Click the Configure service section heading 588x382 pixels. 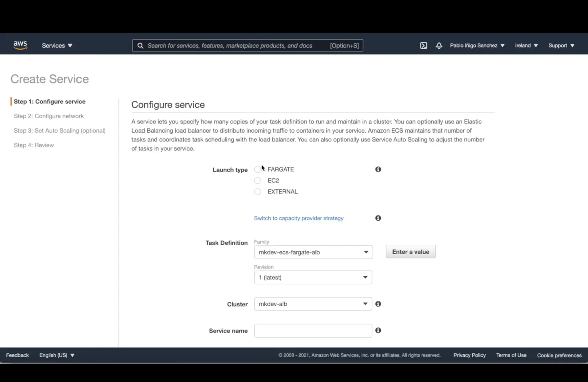tap(168, 105)
